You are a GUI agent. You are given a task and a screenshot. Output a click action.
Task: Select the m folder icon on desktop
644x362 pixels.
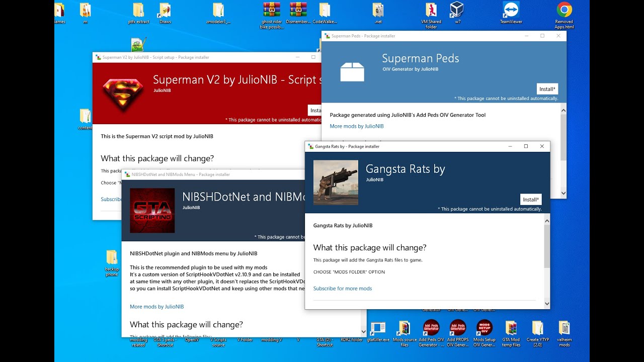pos(85,14)
